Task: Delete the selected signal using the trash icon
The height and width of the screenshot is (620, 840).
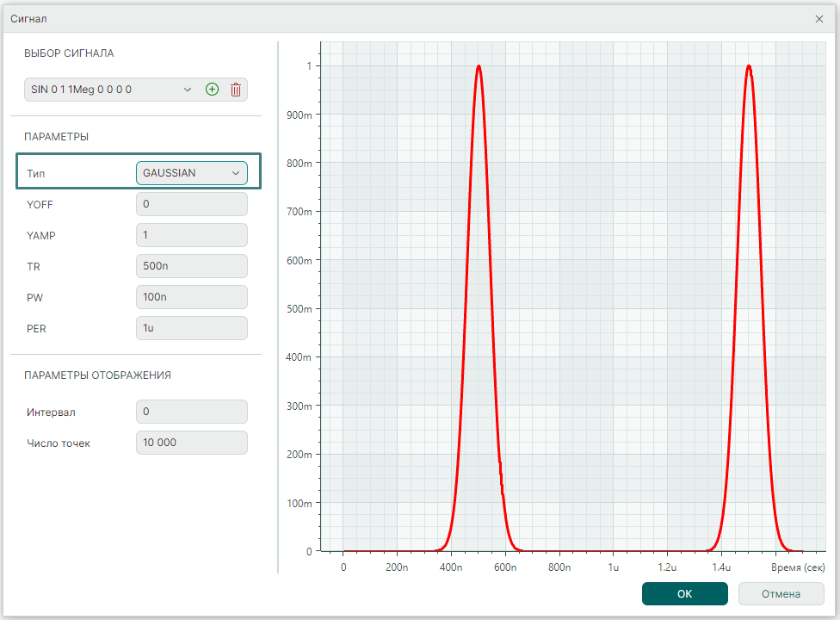Action: click(236, 90)
